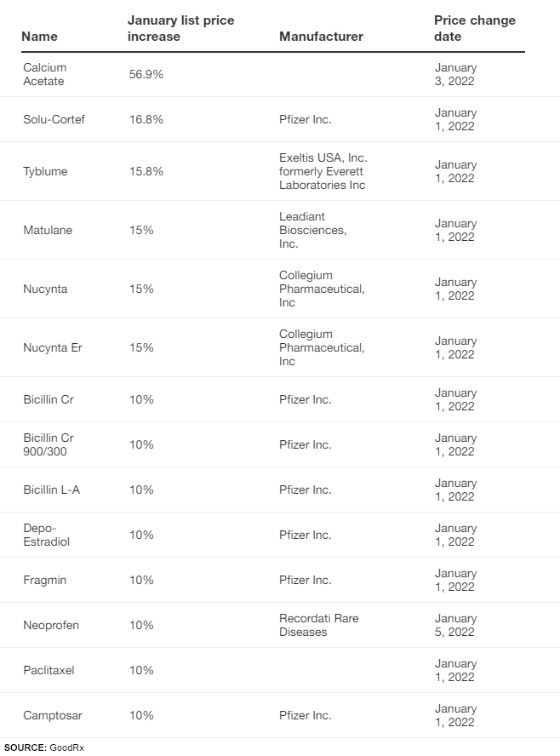Click the Price change date header
This screenshot has height=756, width=560.
click(x=474, y=28)
